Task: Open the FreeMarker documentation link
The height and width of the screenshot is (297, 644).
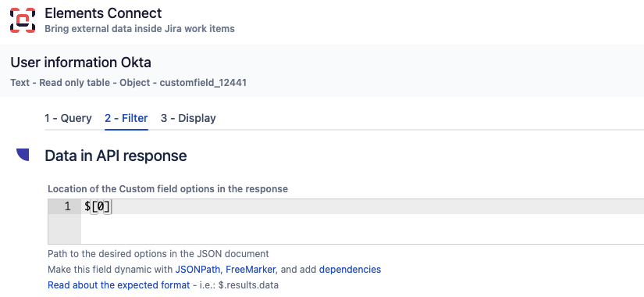Action: 251,270
